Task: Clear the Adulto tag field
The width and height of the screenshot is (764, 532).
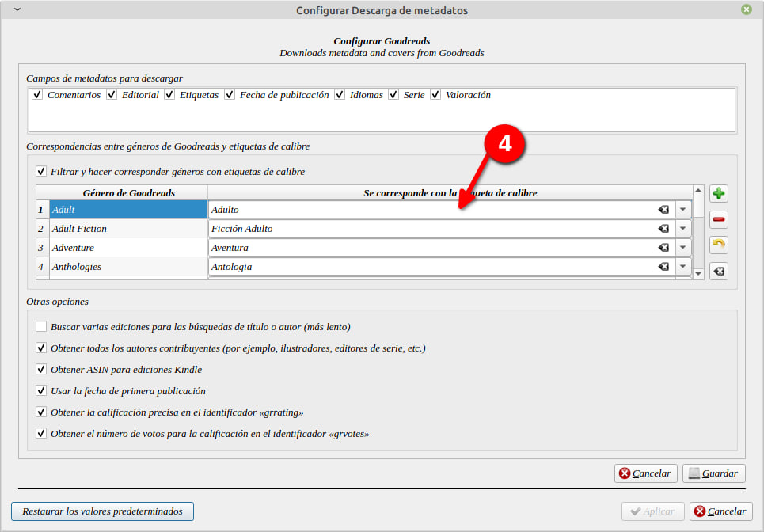Action: tap(663, 210)
